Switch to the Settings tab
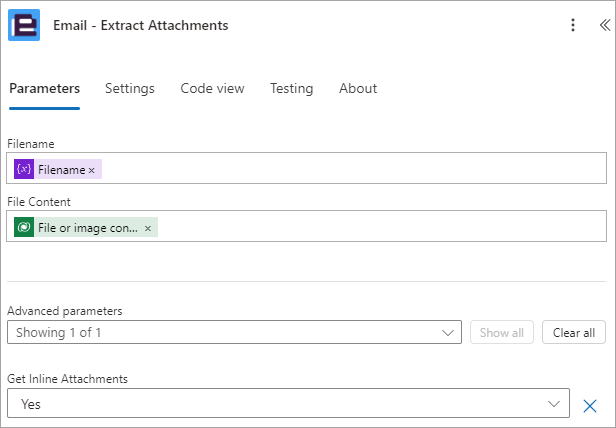 click(130, 88)
